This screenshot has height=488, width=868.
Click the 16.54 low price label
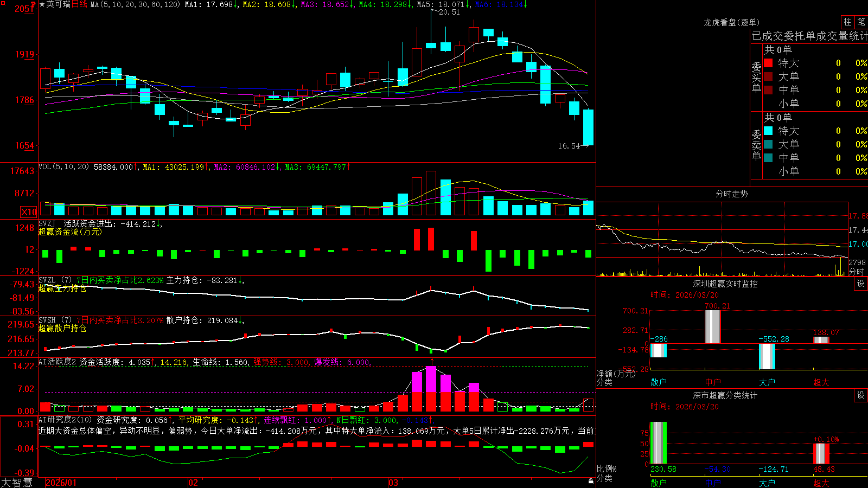569,146
